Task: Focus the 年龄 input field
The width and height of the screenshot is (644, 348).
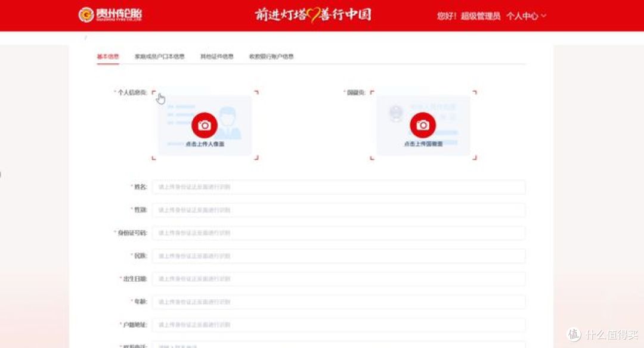Action: click(339, 302)
